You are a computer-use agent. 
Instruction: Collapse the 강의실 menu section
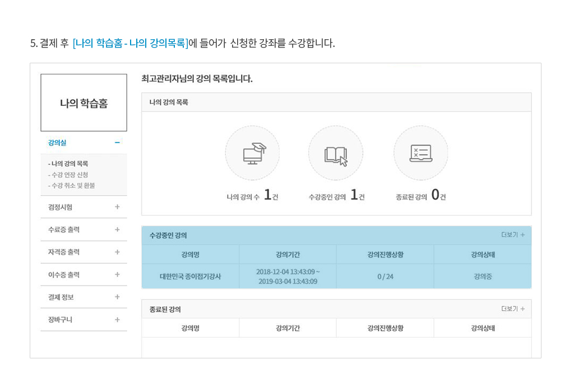tap(117, 143)
